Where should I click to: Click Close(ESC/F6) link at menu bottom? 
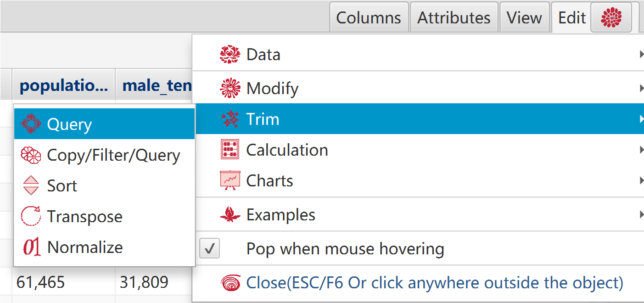pos(435,283)
